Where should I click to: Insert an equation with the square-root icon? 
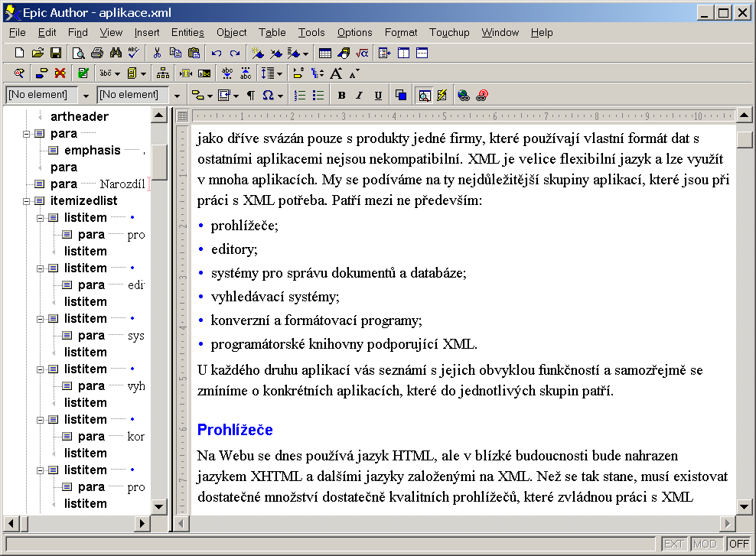362,53
